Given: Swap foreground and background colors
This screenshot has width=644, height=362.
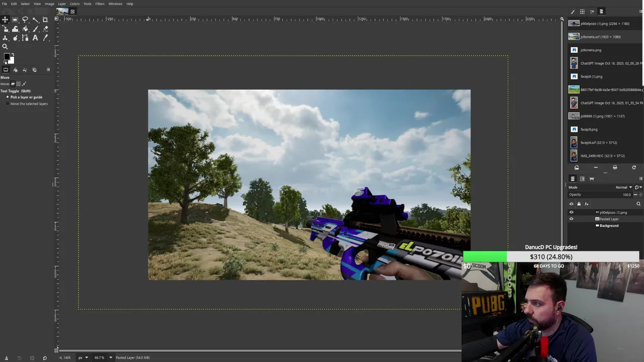Looking at the screenshot, I should 13,54.
